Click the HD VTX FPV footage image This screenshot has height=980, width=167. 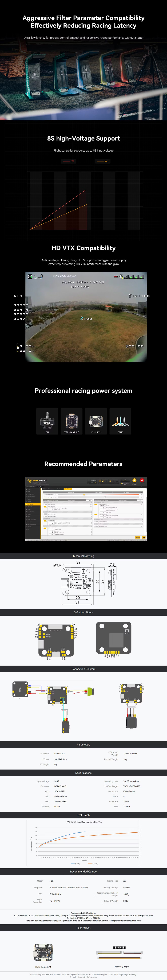pyautogui.click(x=86, y=317)
